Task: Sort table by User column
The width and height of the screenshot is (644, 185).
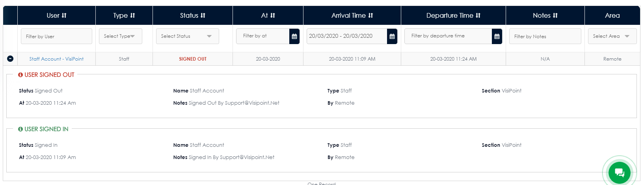Action: 56,15
